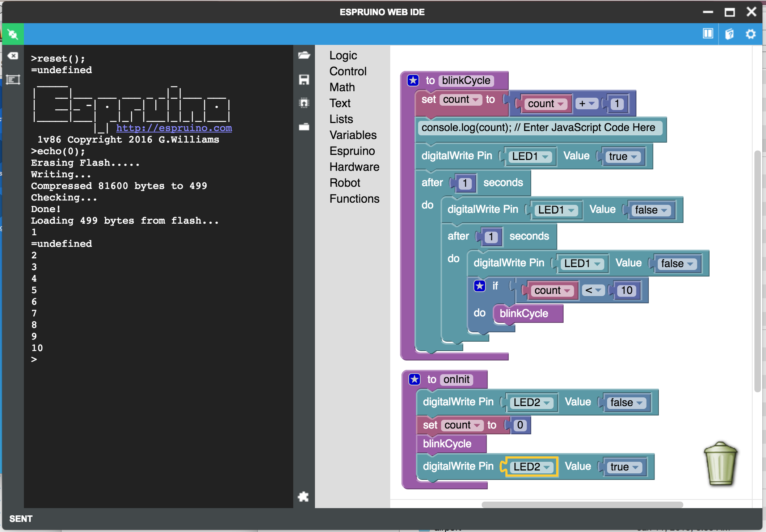This screenshot has height=532, width=766.
Task: Clear the terminal with the erase icon
Action: tap(13, 56)
